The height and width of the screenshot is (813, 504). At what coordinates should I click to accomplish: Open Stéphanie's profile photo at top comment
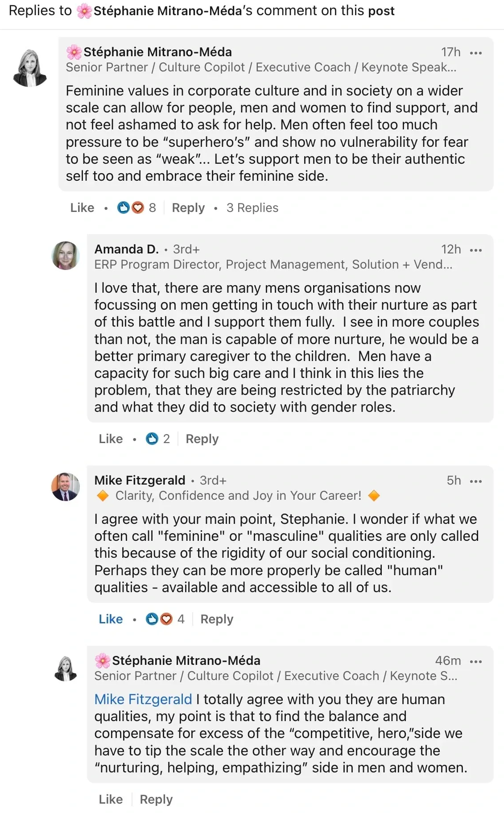[30, 67]
